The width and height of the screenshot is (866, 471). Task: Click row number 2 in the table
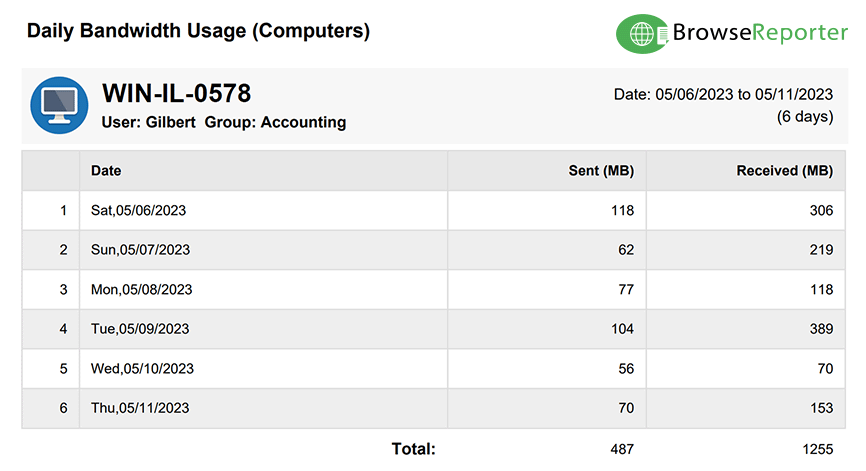(64, 250)
